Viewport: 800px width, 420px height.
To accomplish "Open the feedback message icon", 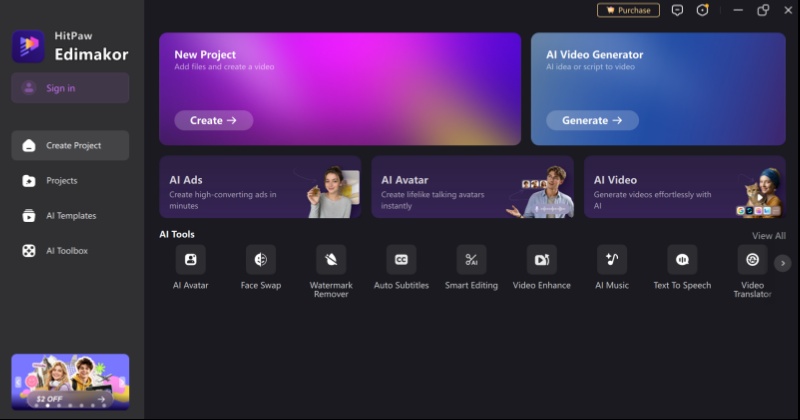I will [x=677, y=10].
